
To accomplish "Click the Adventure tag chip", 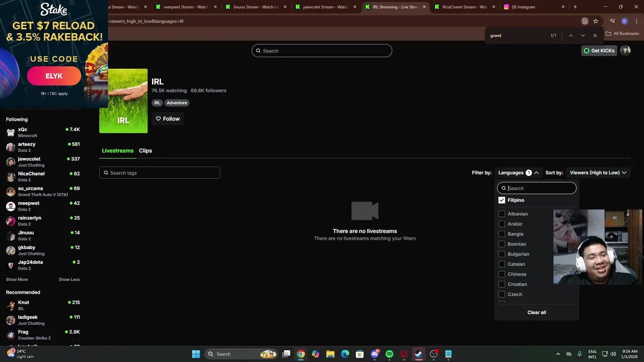I will 177,103.
